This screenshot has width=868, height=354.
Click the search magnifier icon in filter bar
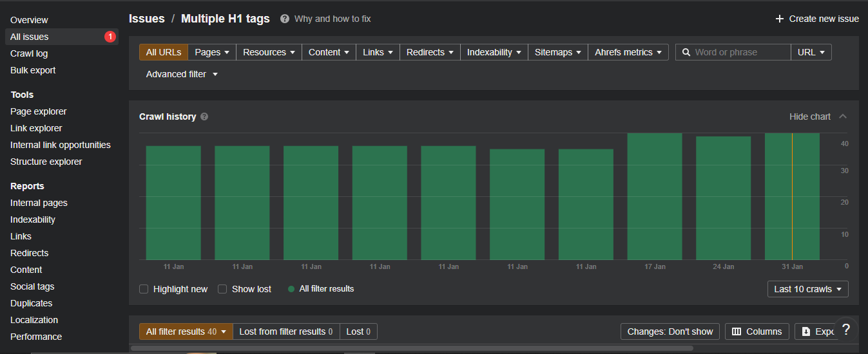(x=686, y=52)
